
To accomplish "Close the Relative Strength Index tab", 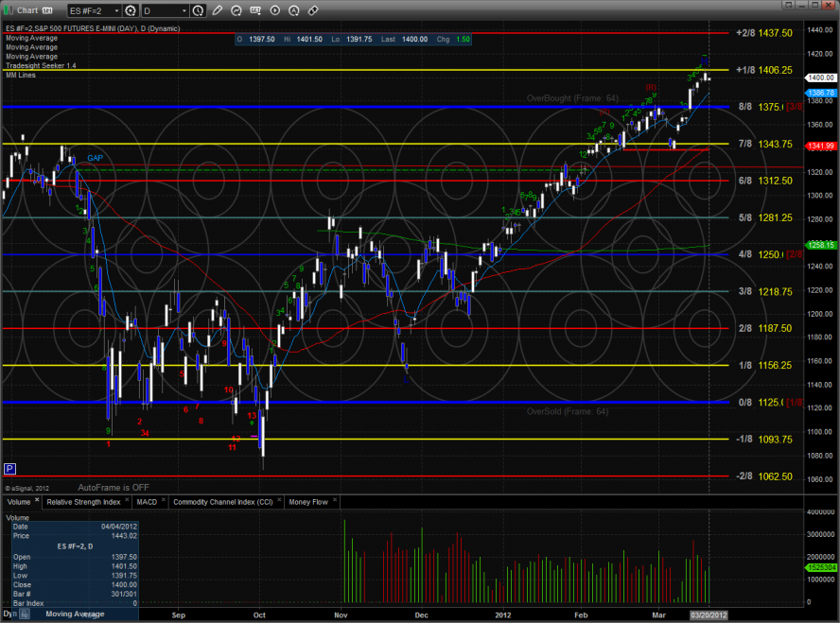I will [x=127, y=500].
